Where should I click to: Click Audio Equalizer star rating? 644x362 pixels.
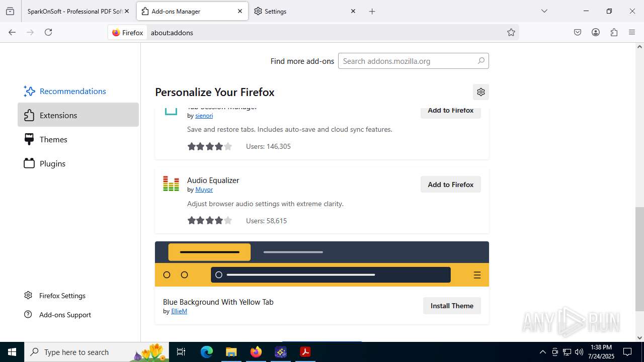(x=210, y=220)
